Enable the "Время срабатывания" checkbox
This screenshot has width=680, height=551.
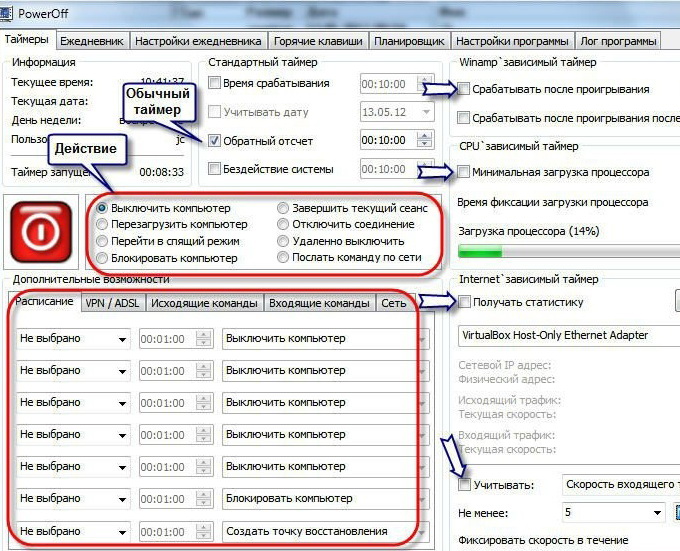tap(214, 83)
